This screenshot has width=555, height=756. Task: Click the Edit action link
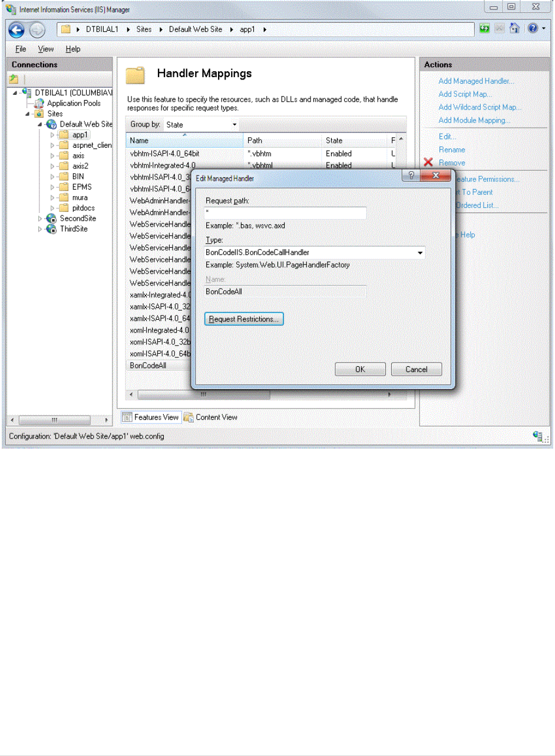click(447, 137)
